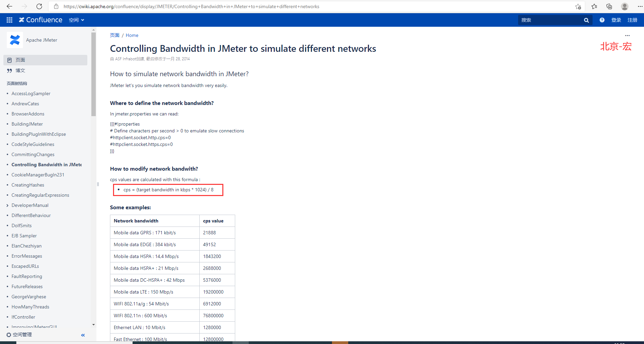Click the sidebar resize handle

tap(98, 184)
